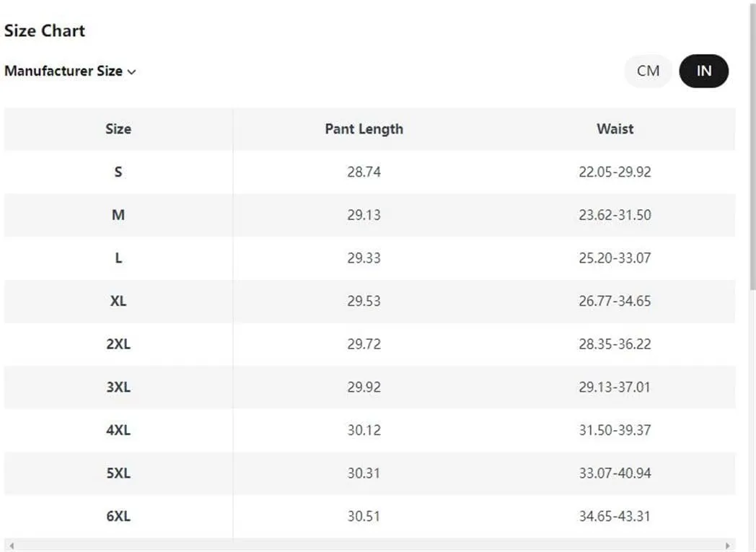Viewport: 756px width, 552px height.
Task: Click the Waist column header
Action: point(615,129)
